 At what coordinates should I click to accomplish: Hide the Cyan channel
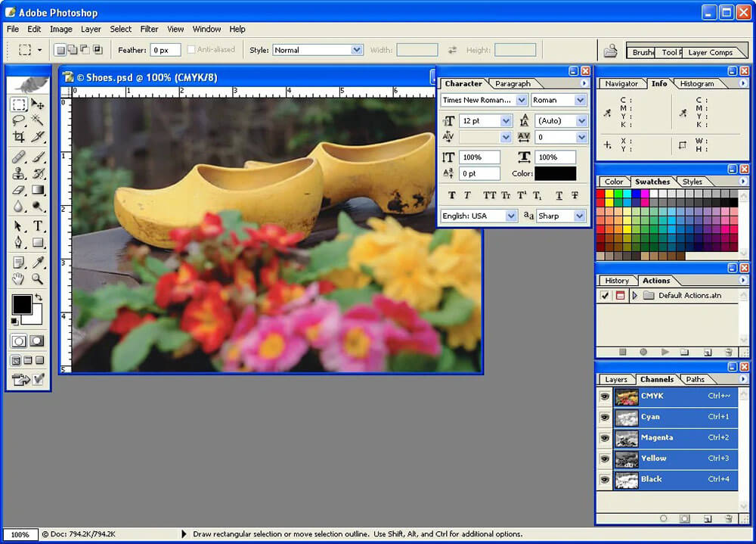coord(605,417)
